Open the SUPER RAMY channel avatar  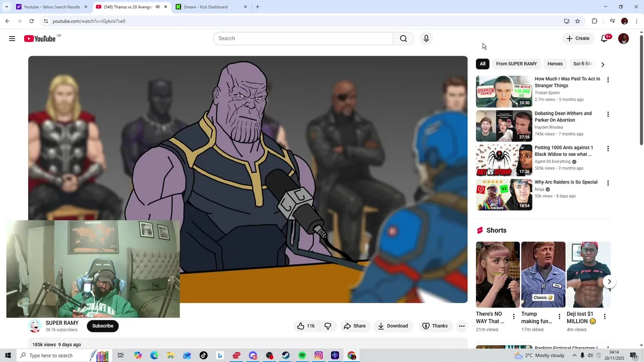click(x=35, y=326)
